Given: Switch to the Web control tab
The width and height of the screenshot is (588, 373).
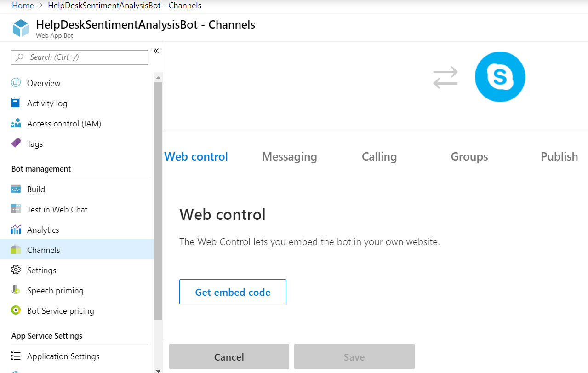Looking at the screenshot, I should (196, 156).
